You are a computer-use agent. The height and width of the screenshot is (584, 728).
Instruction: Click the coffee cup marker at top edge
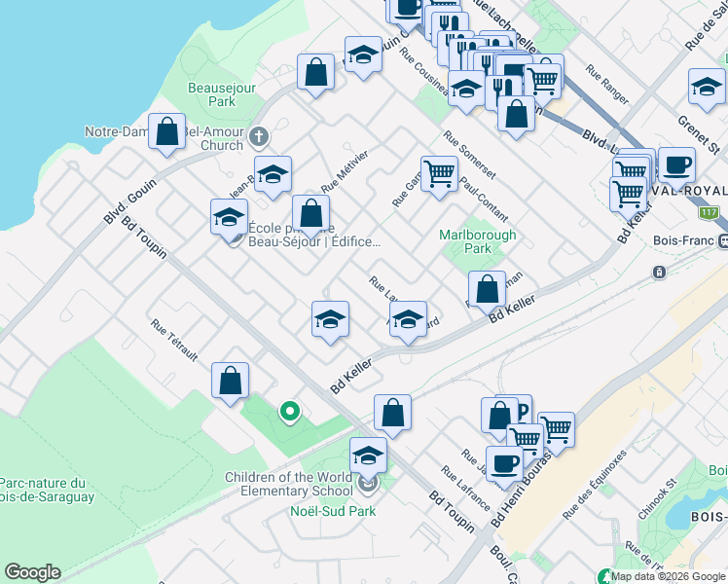pyautogui.click(x=407, y=10)
